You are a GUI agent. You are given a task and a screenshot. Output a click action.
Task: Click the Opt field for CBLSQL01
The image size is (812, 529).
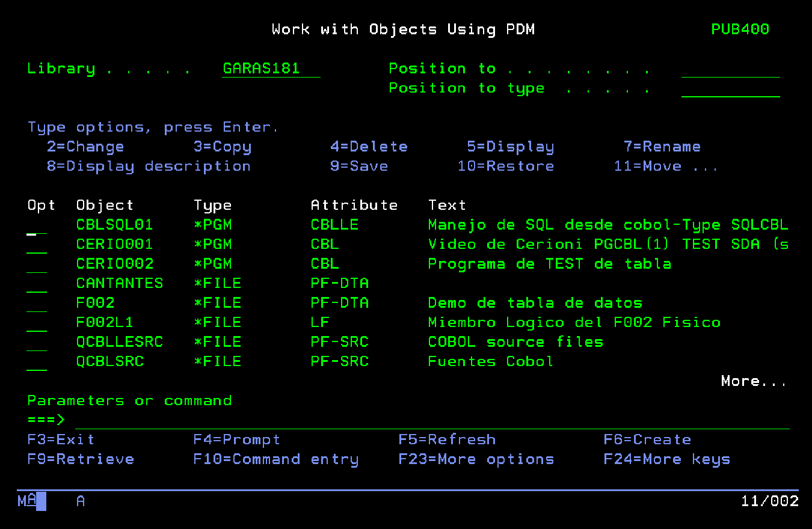[x=37, y=225]
